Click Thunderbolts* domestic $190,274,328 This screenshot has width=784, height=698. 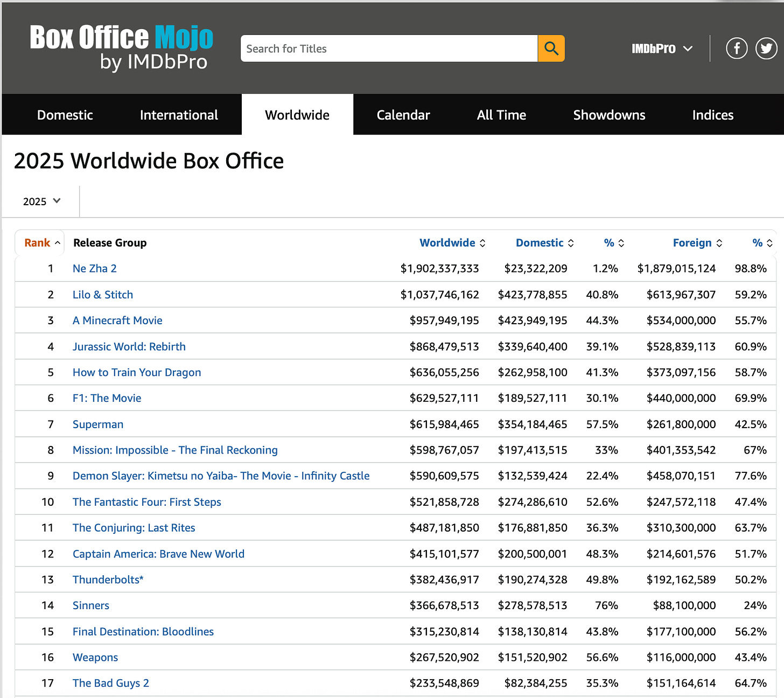coord(533,580)
